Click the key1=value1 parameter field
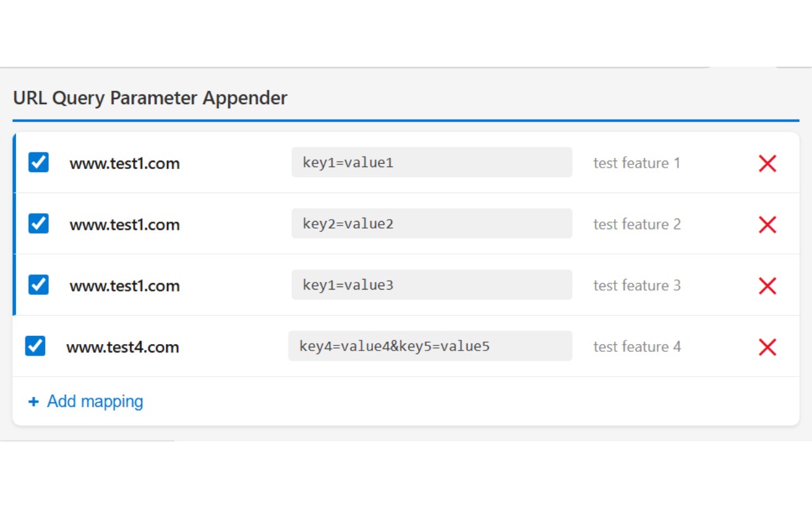Viewport: 812px width, 508px height. tap(431, 163)
